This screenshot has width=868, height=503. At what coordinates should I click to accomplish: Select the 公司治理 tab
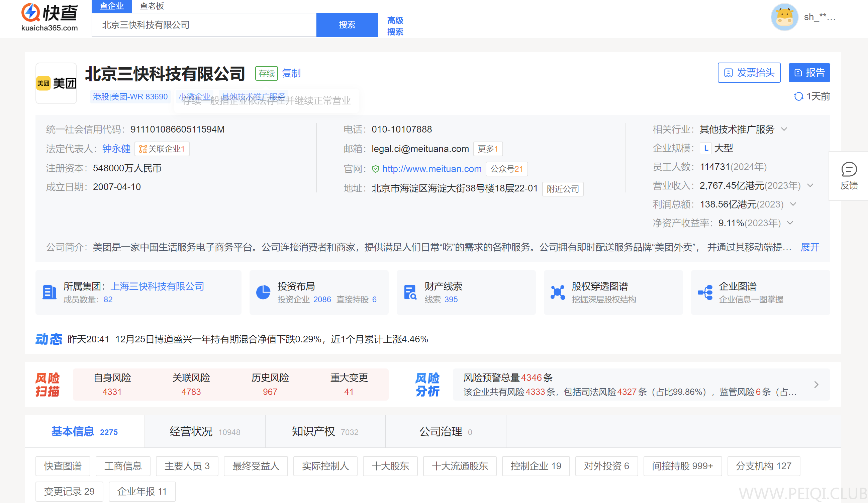(446, 431)
